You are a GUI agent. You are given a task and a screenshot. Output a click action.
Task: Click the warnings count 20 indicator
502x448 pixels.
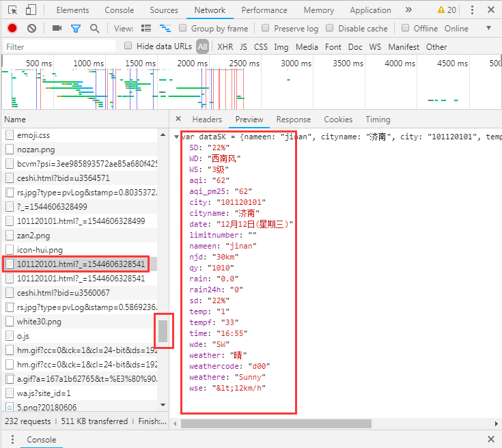tap(447, 10)
